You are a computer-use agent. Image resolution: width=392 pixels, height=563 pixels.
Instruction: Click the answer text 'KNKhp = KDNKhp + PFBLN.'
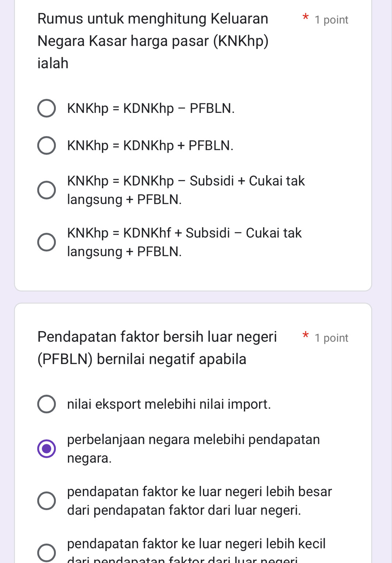(150, 146)
